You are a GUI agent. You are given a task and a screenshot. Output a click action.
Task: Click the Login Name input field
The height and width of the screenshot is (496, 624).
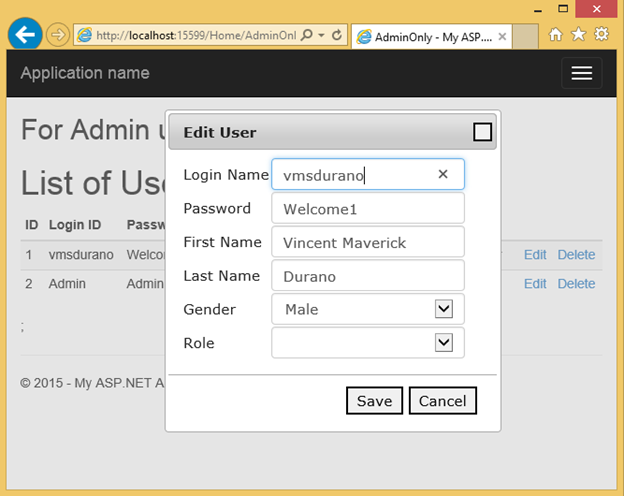(x=368, y=174)
